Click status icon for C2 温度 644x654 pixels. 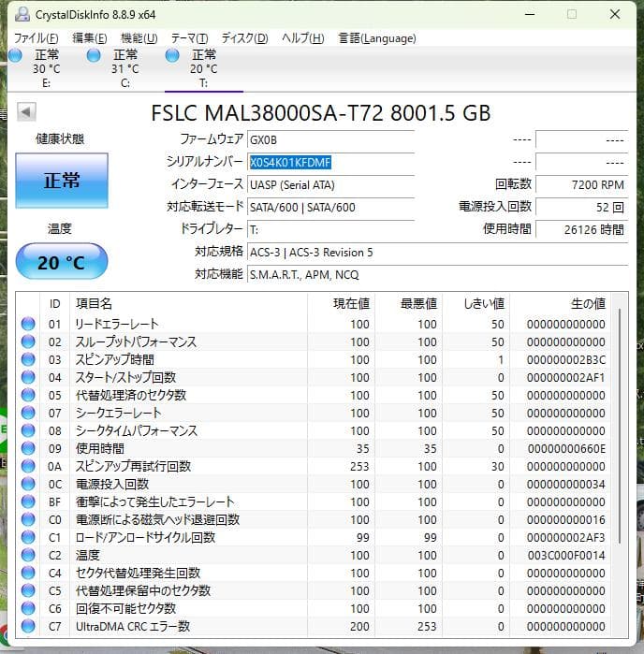(28, 555)
